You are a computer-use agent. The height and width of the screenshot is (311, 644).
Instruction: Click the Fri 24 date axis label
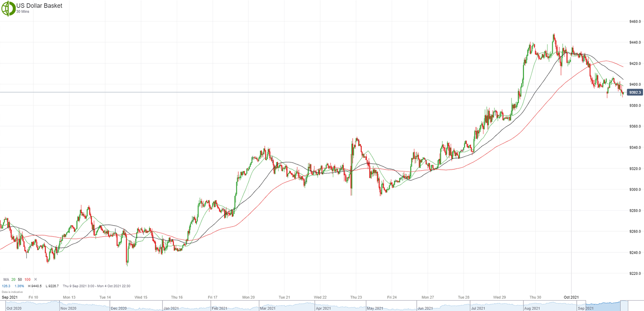(392, 297)
